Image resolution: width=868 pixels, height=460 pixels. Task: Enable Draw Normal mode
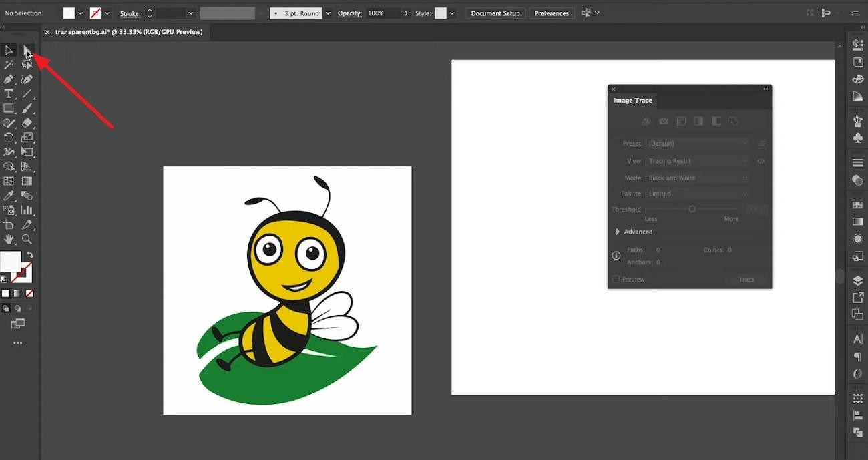click(5, 308)
